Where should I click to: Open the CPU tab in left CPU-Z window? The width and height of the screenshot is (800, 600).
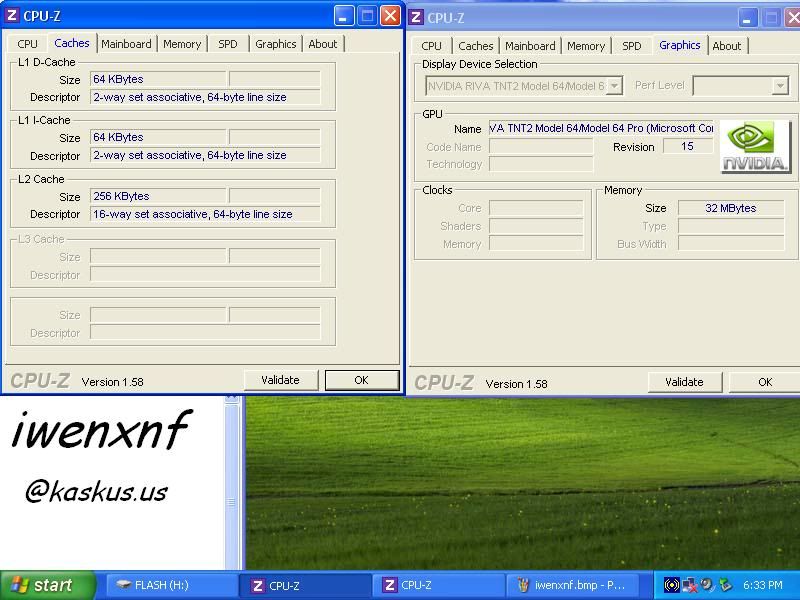click(x=27, y=44)
